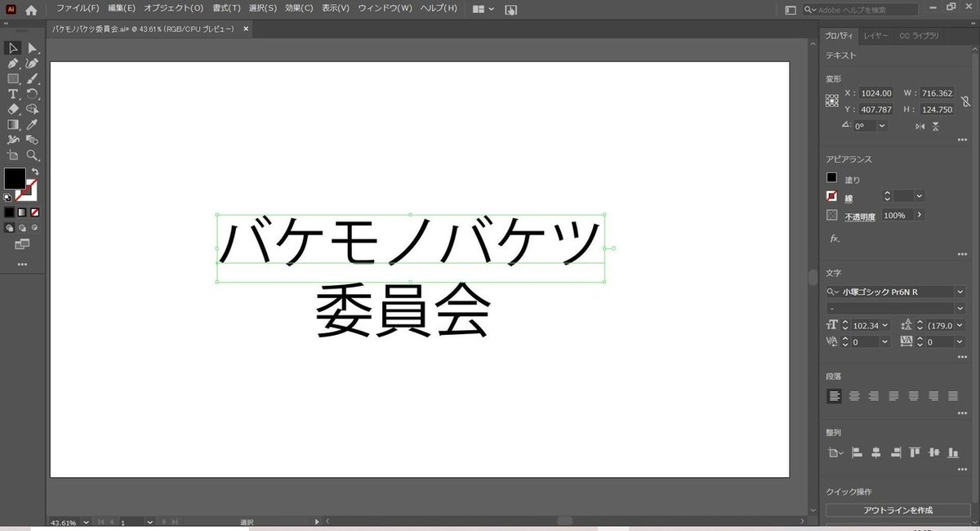Open the tracking dropdown arrow
This screenshot has height=531, width=980.
click(x=959, y=341)
